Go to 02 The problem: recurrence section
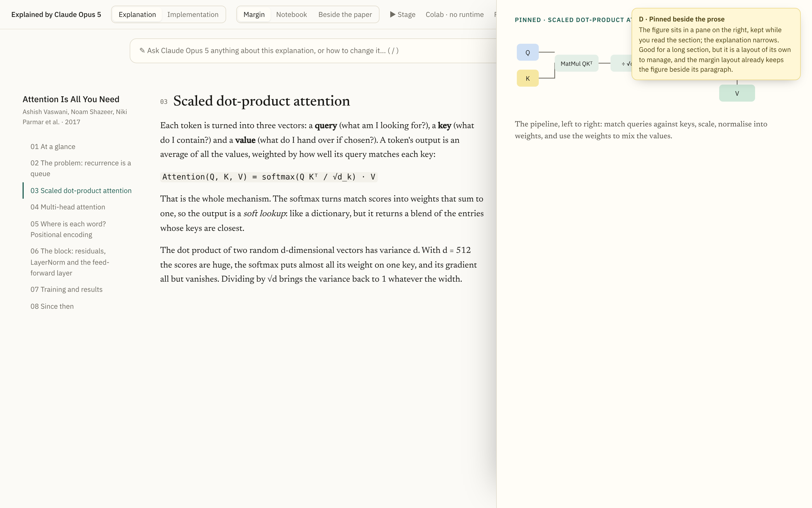This screenshot has width=812, height=508. point(81,168)
